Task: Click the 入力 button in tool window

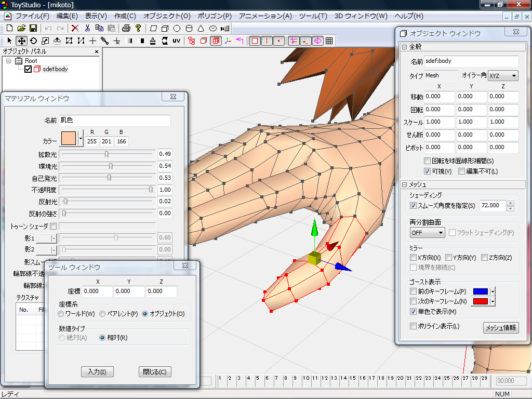Action: pos(97,372)
